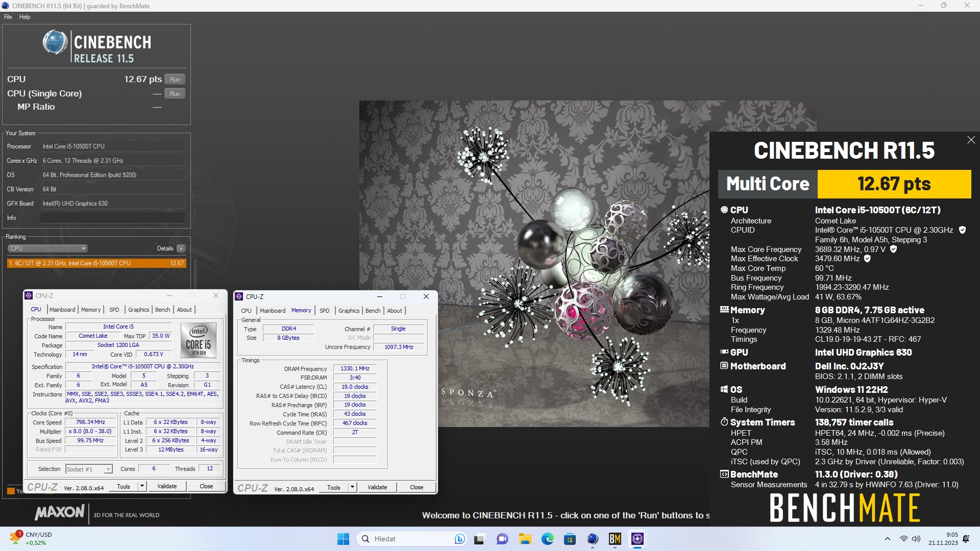Switch to CPU tab in right CPU-Z
The width and height of the screenshot is (980, 551).
[x=246, y=311]
